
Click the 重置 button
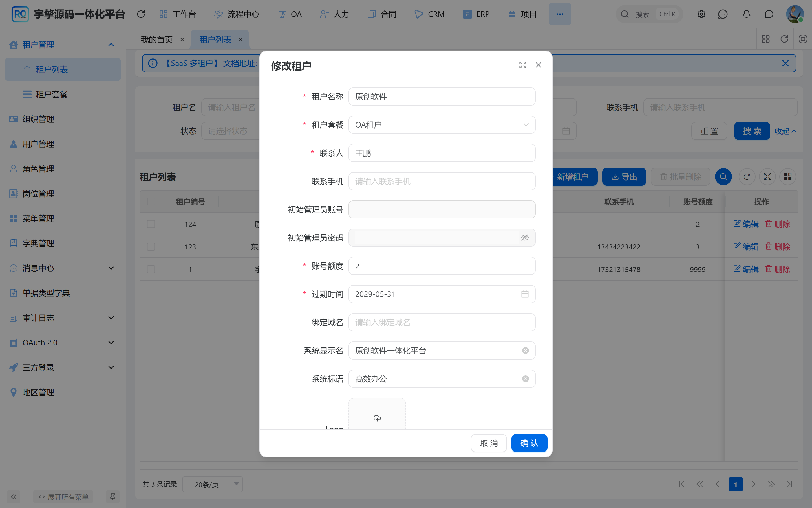coord(709,131)
